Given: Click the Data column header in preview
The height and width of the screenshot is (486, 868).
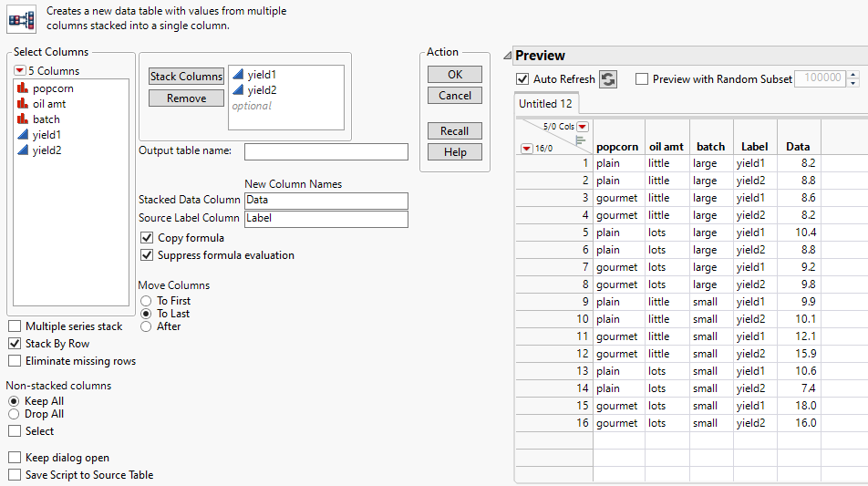Looking at the screenshot, I should coord(798,146).
